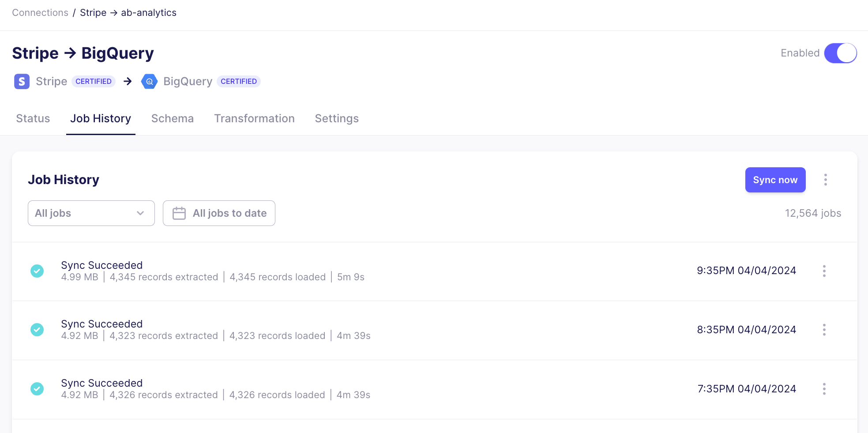Expand the All jobs filter dropdown
This screenshot has height=433, width=868.
(91, 213)
